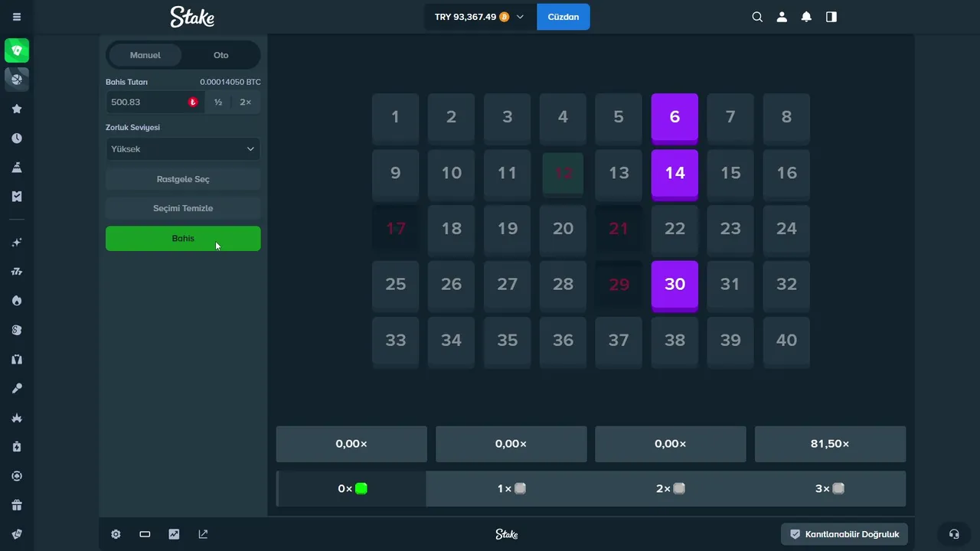
Task: Click the Stake logo in header
Action: pos(192,17)
